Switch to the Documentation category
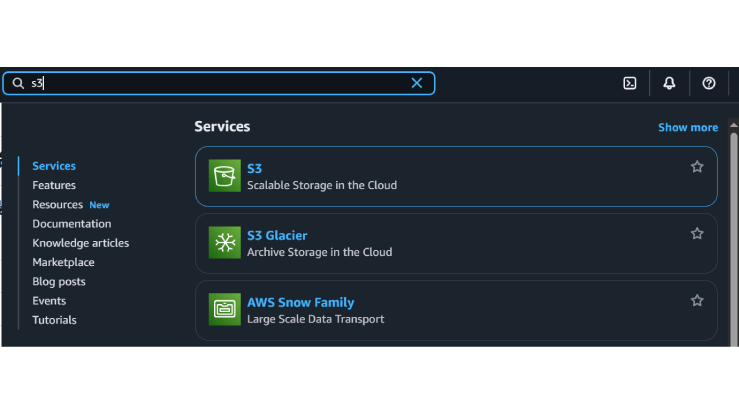 71,224
